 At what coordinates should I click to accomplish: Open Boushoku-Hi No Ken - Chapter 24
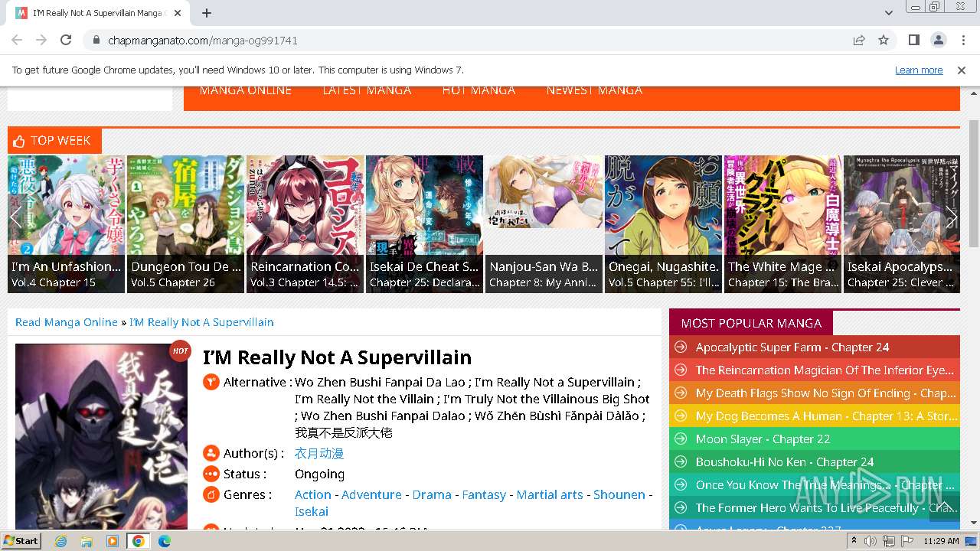[x=785, y=462]
